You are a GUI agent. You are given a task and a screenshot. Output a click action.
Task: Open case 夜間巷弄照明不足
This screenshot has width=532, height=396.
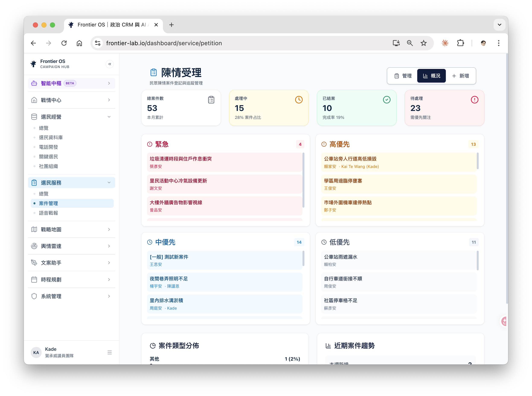(224, 282)
